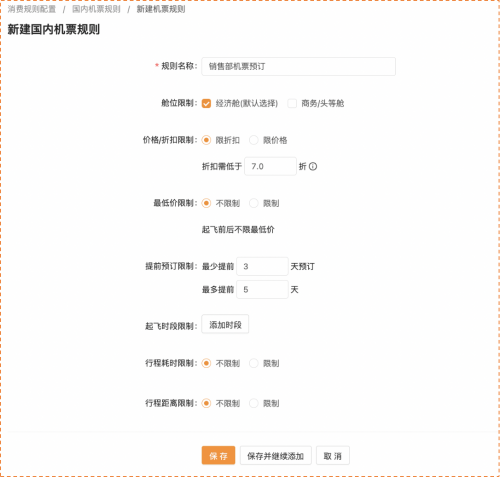The width and height of the screenshot is (500, 477).
Task: Choose 限制 for 行程耗时限制
Action: coord(254,363)
